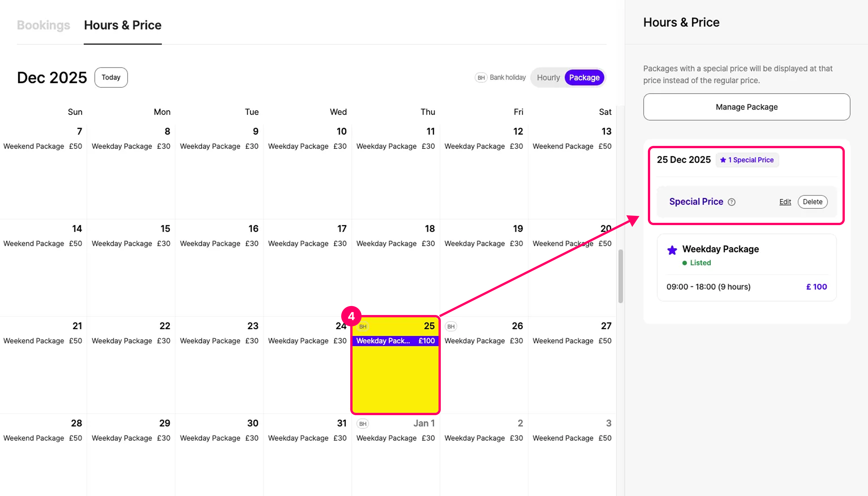
Task: Open the Bookings tab
Action: click(x=43, y=25)
